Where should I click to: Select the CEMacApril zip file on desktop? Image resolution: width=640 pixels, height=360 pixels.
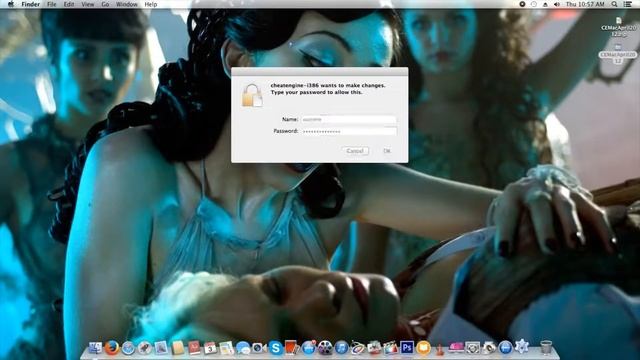pos(618,27)
